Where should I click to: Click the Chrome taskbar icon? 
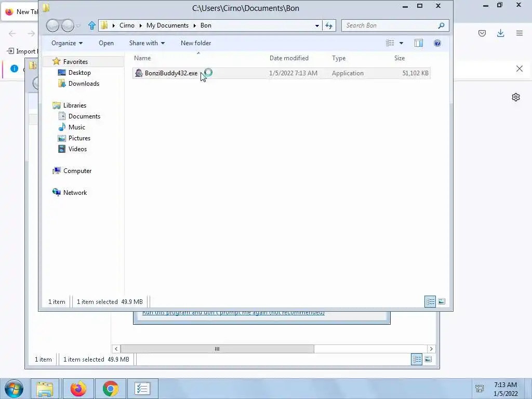point(111,389)
